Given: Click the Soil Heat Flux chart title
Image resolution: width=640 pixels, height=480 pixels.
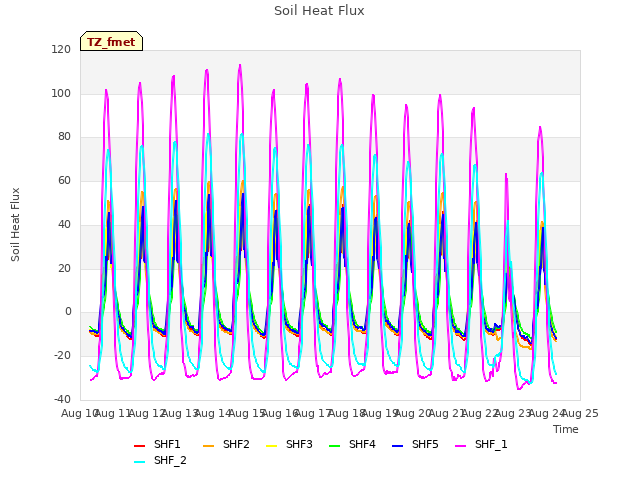Looking at the screenshot, I should (319, 11).
